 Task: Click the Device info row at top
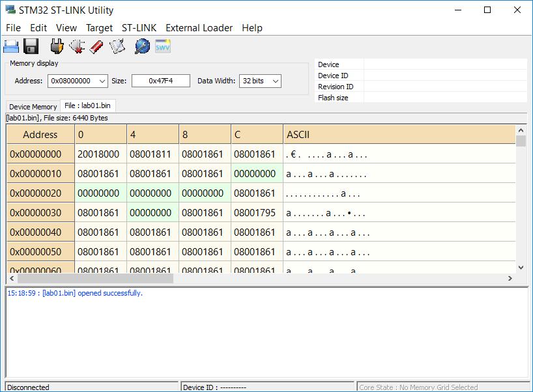421,64
